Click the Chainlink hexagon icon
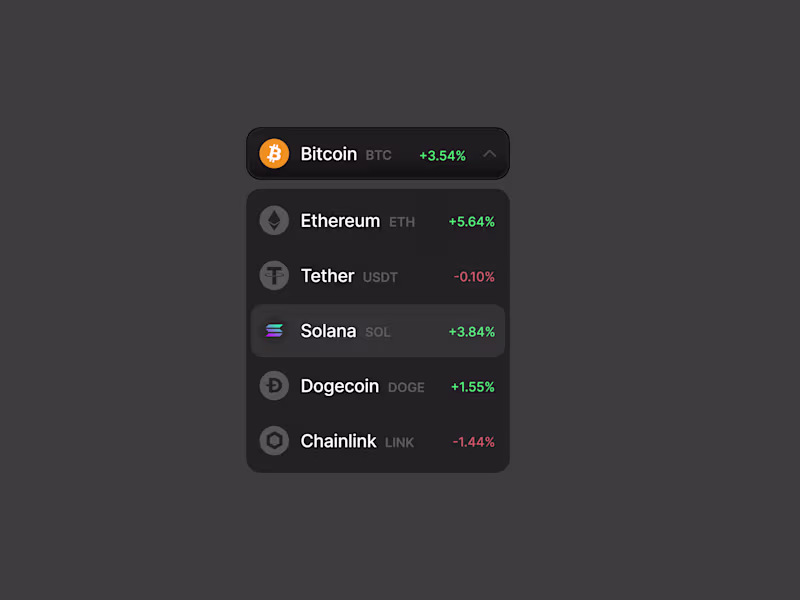This screenshot has width=800, height=600. point(274,441)
